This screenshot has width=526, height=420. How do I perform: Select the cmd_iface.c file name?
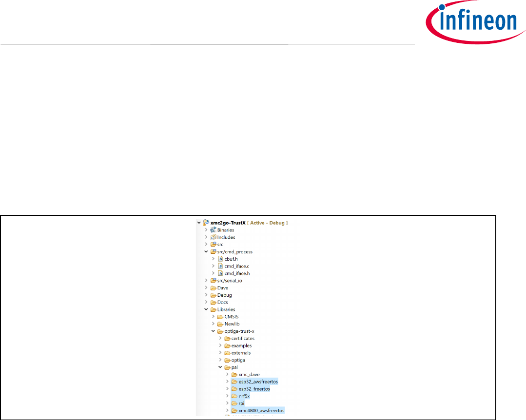coord(237,266)
